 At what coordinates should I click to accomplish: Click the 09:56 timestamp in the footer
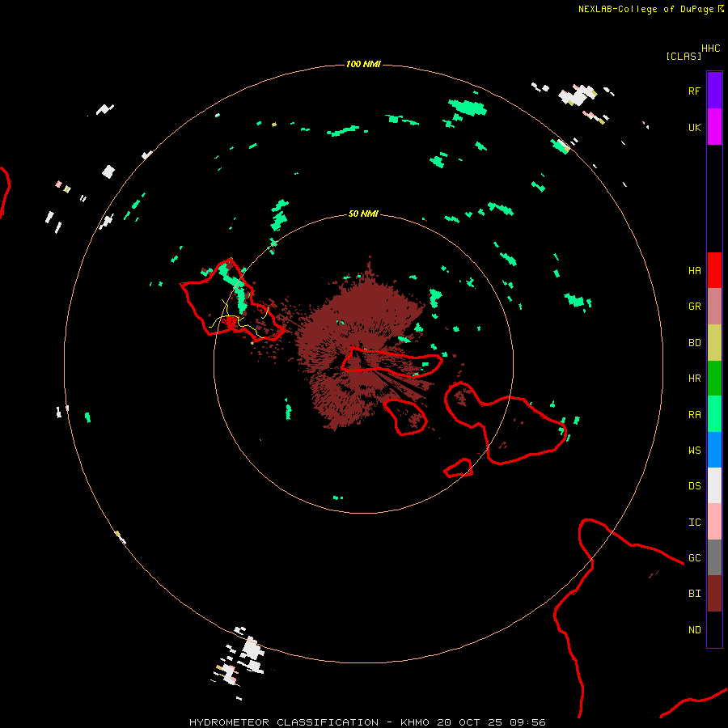pyautogui.click(x=527, y=722)
